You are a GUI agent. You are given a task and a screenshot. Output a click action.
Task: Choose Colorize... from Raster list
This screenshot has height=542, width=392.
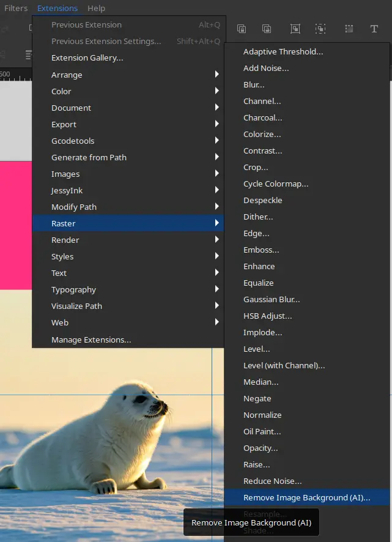point(307,134)
